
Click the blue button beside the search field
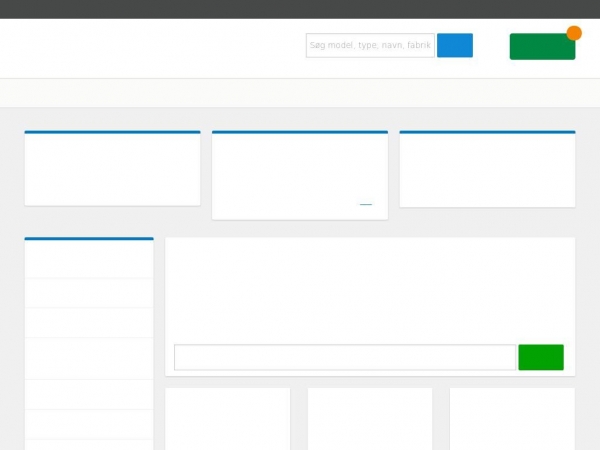(x=455, y=46)
